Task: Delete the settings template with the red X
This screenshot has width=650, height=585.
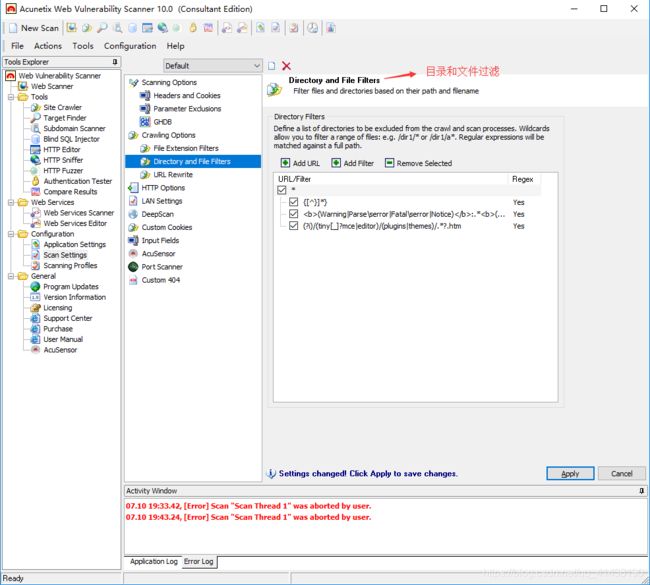Action: tap(286, 66)
